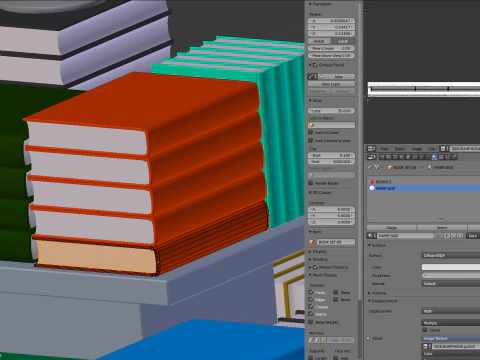Image resolution: width=480 pixels, height=360 pixels.
Task: Click the Clip End value field
Action: point(331,162)
